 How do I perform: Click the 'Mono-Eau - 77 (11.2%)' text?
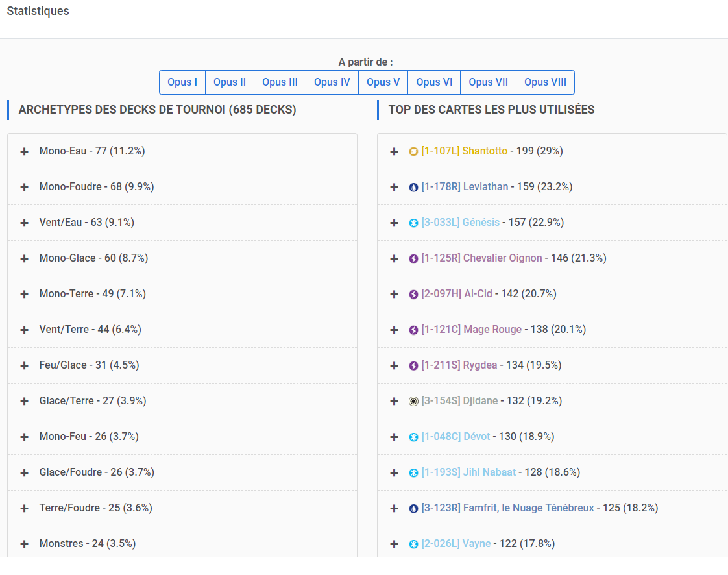click(x=92, y=151)
